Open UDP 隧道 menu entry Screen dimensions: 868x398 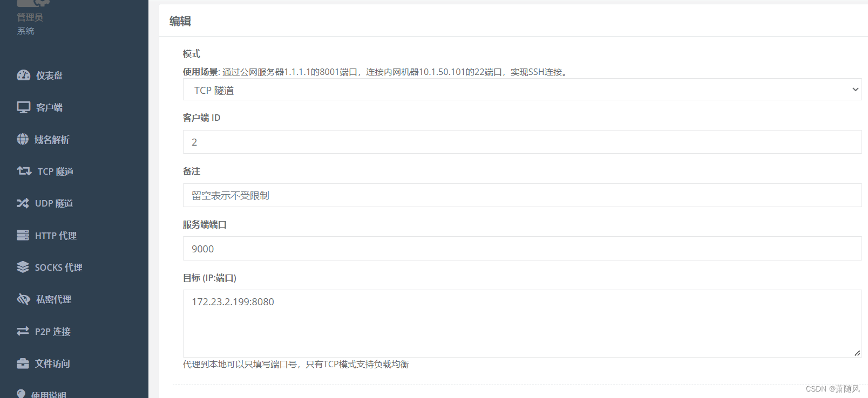coord(54,203)
